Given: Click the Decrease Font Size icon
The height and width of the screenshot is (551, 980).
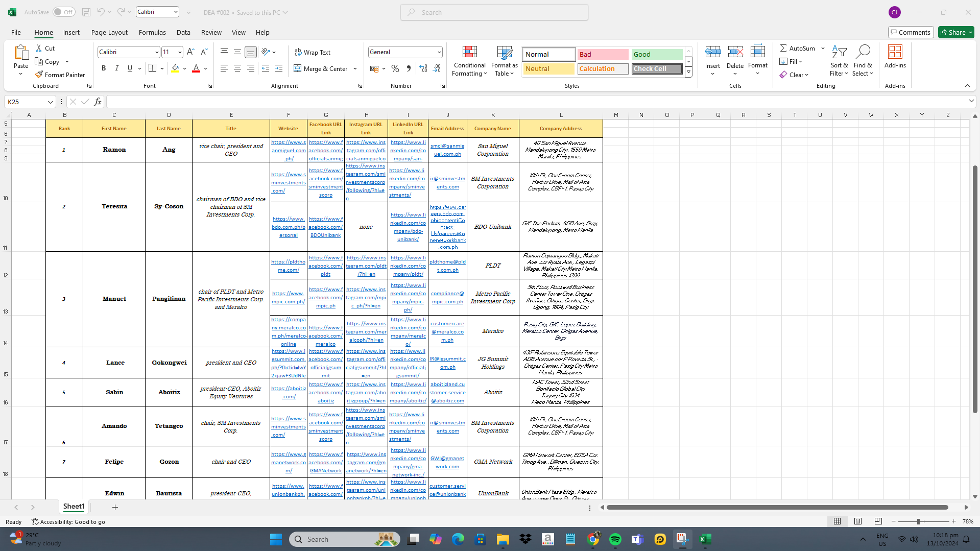Looking at the screenshot, I should [x=204, y=52].
